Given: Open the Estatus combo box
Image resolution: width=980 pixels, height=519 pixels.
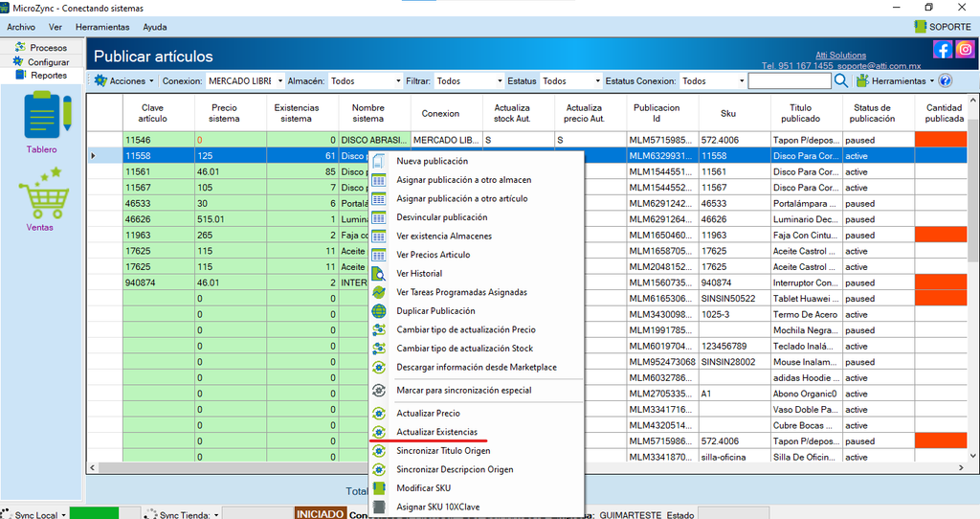Looking at the screenshot, I should (570, 80).
